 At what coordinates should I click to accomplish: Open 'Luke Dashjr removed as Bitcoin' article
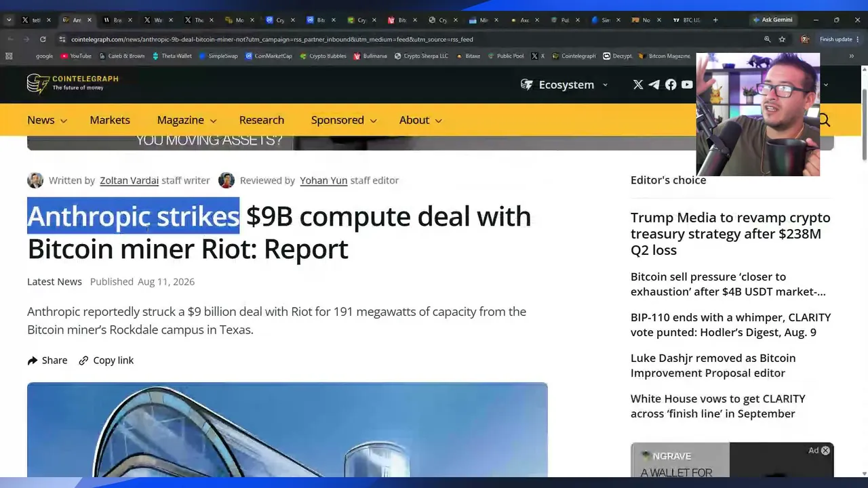tap(713, 365)
